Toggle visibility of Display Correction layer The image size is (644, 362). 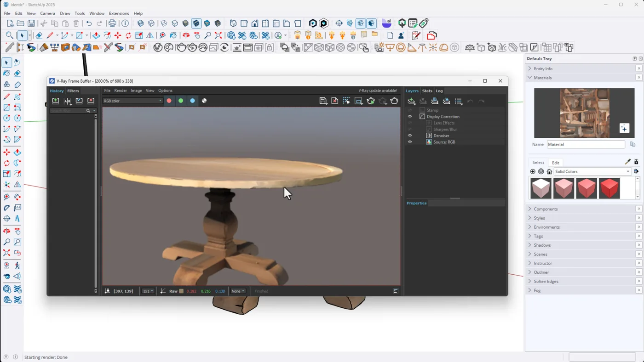point(410,117)
